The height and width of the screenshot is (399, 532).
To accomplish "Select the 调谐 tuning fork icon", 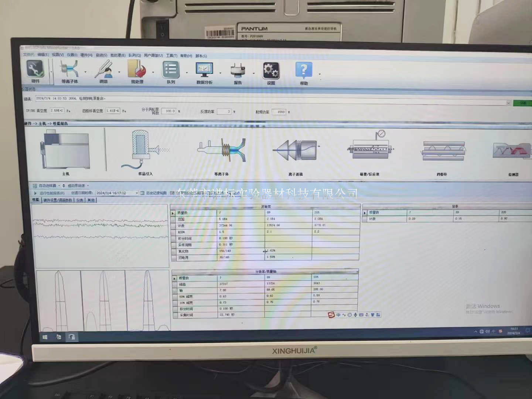I will point(103,71).
